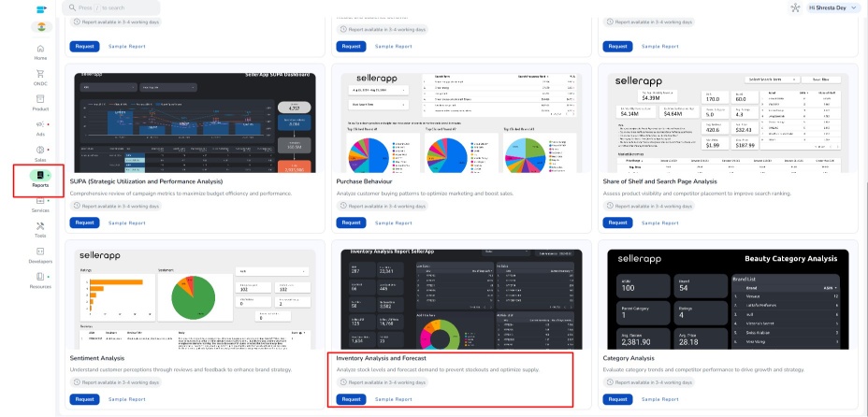This screenshot has width=868, height=417.
Task: Open the Share of Shelf preview thumbnail
Action: tap(728, 122)
